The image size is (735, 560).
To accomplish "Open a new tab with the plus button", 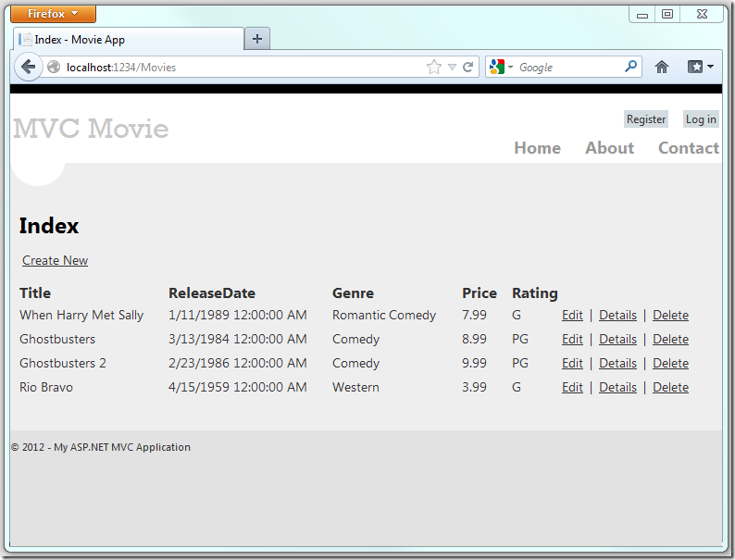I will 257,39.
